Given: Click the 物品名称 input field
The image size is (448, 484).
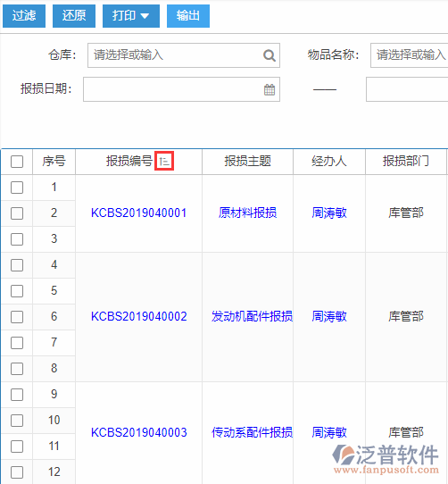Looking at the screenshot, I should coord(409,55).
